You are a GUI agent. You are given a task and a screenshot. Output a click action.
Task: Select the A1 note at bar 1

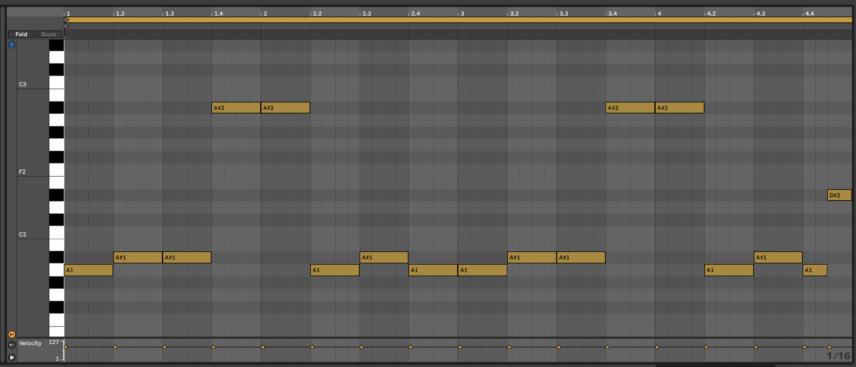tap(88, 270)
